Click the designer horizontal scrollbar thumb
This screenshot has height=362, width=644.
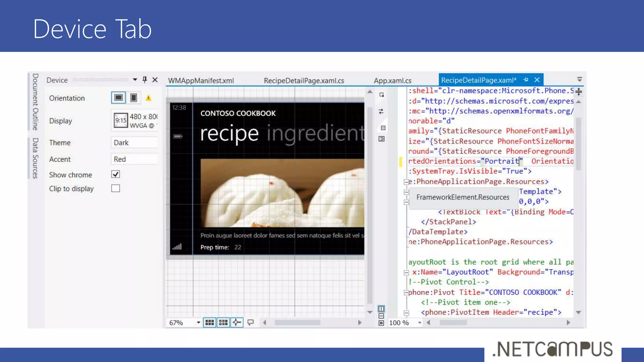297,323
